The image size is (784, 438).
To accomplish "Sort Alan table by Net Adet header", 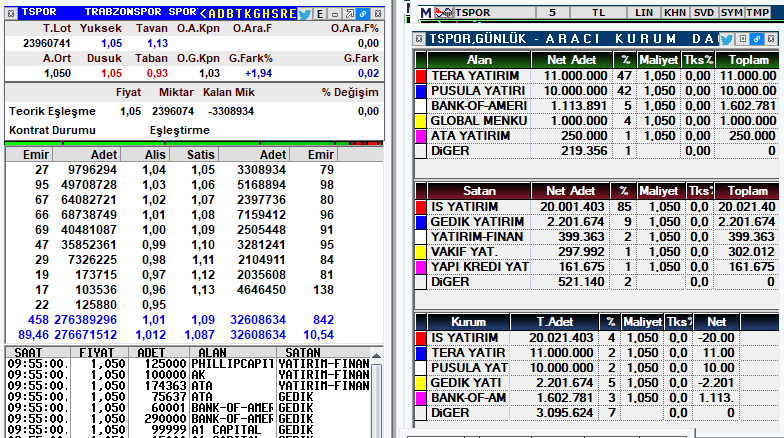I will 572,60.
